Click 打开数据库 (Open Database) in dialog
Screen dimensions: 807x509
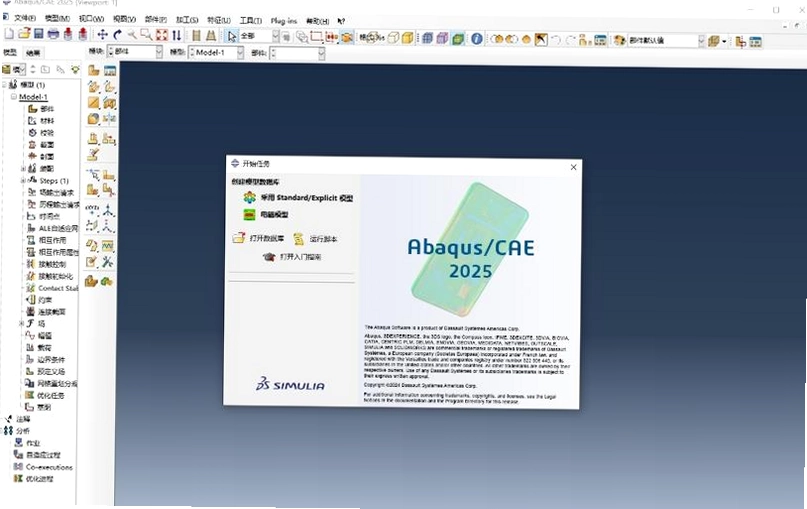point(267,238)
